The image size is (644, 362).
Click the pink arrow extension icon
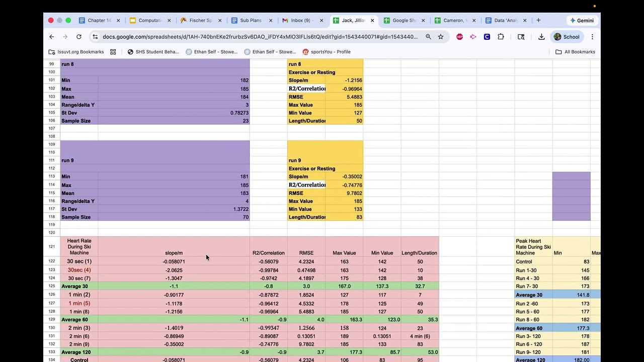click(473, 37)
